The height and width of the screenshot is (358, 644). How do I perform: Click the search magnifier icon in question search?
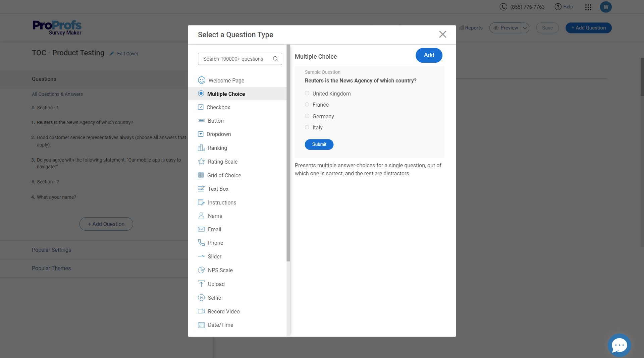pos(275,59)
